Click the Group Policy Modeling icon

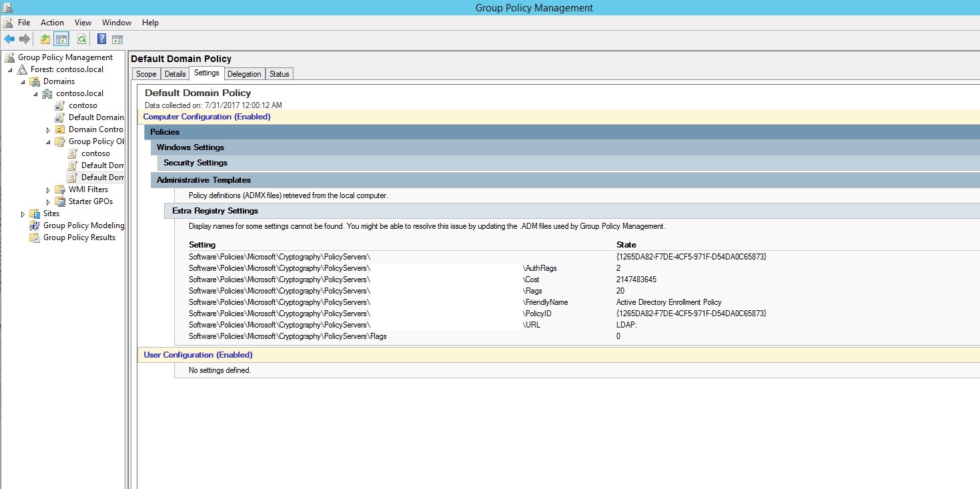coord(35,225)
